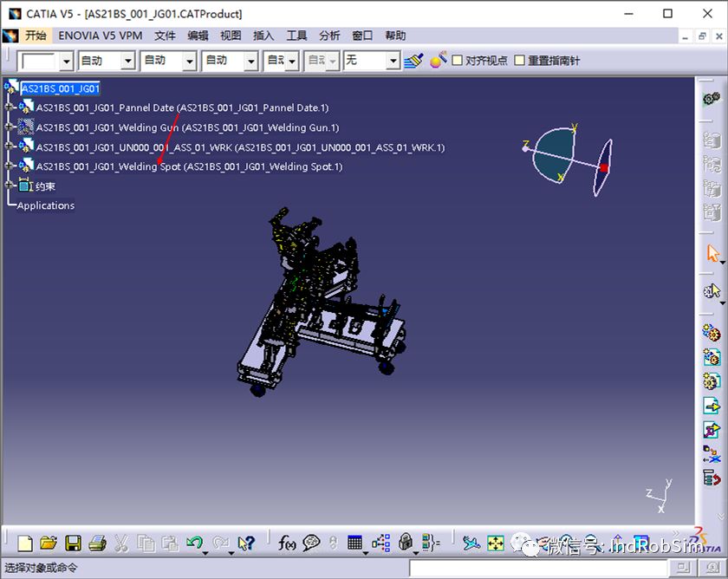Viewport: 728px width, 579px height.
Task: Click the New Product gear-document icon
Action: click(x=712, y=357)
